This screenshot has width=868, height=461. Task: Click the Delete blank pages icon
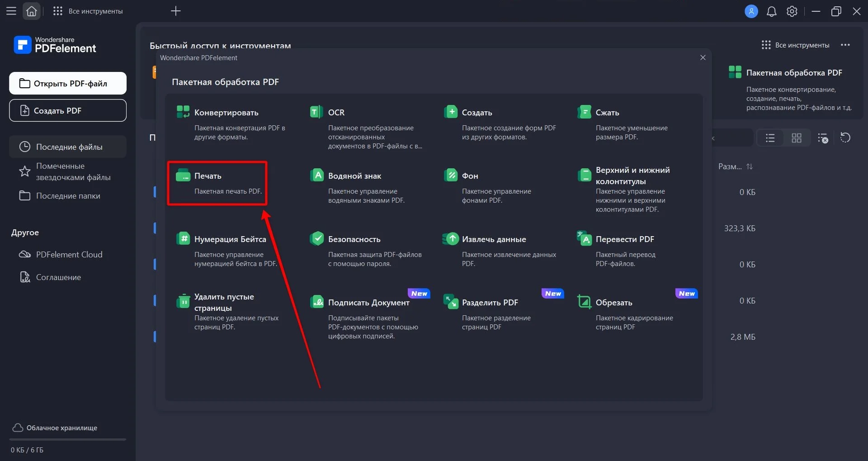[x=183, y=301]
